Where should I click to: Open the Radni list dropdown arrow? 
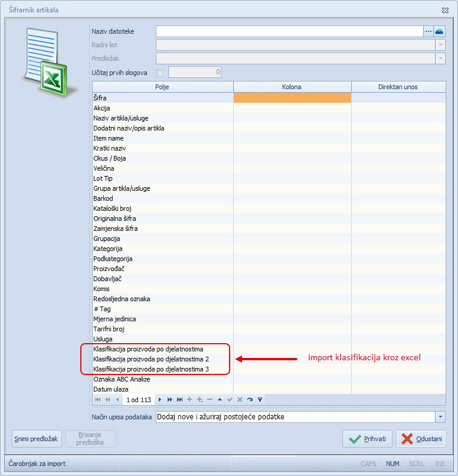click(x=440, y=45)
